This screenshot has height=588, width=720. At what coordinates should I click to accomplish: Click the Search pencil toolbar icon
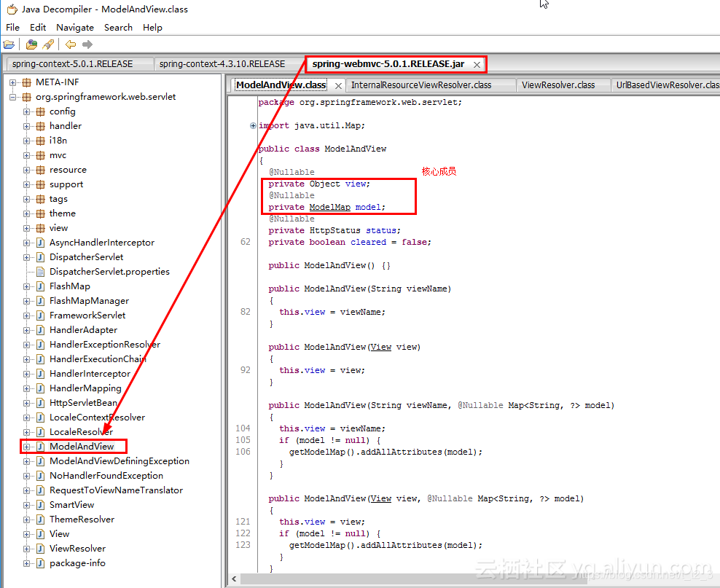[x=48, y=44]
